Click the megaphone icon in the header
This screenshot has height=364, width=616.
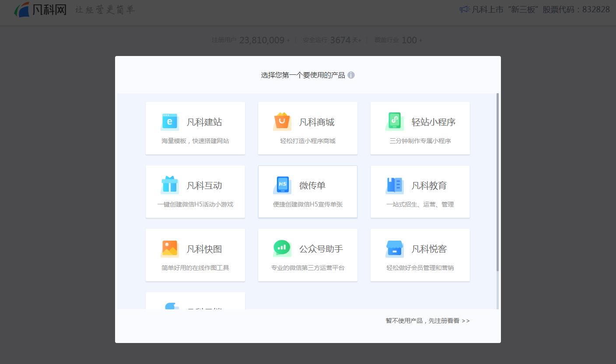(x=465, y=9)
